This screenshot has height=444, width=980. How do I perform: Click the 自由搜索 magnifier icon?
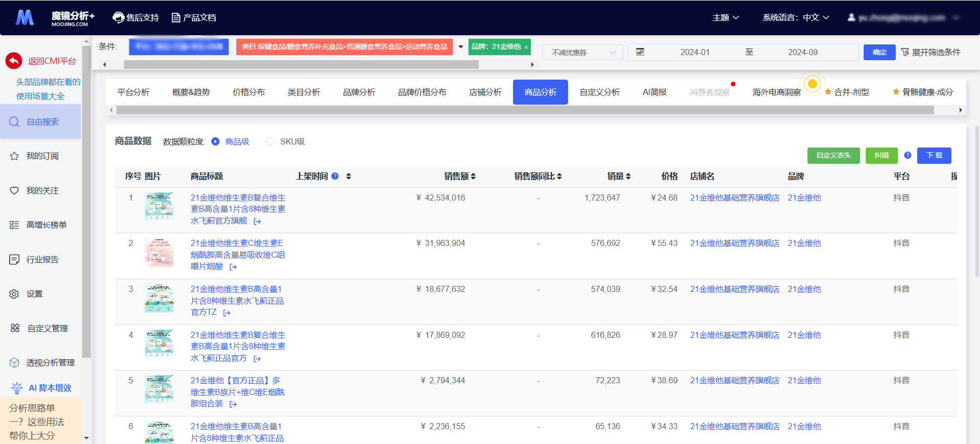pyautogui.click(x=14, y=121)
